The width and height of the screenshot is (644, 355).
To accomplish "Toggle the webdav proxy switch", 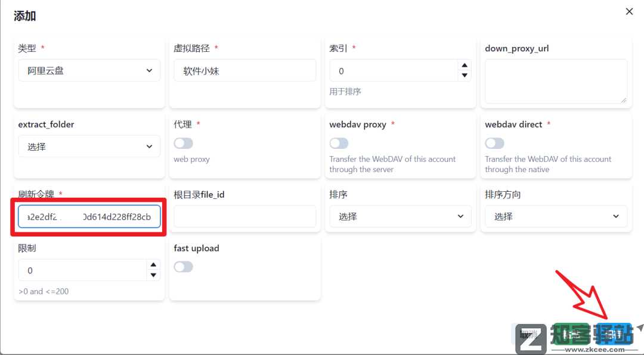I will (x=339, y=144).
